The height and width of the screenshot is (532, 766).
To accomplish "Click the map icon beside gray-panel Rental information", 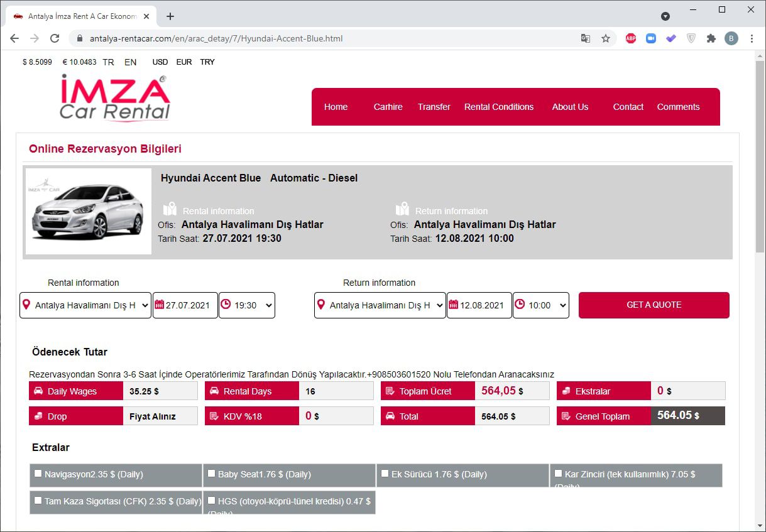I will pyautogui.click(x=170, y=209).
